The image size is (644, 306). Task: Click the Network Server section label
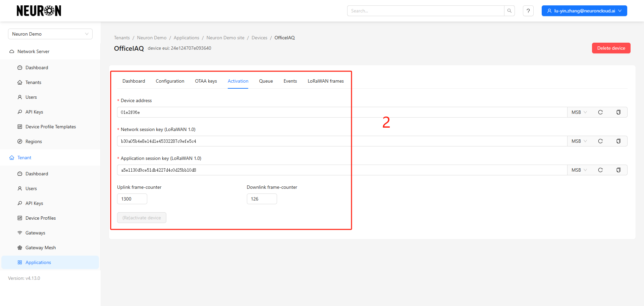click(x=34, y=51)
